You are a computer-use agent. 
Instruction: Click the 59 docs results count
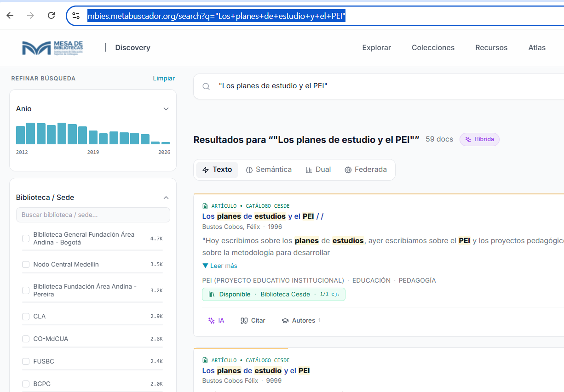pos(439,139)
